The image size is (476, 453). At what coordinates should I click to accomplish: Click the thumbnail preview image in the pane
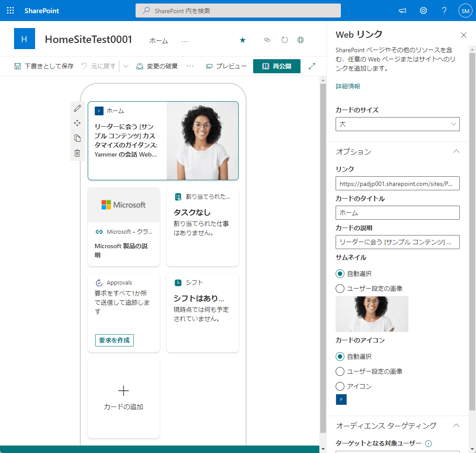(x=372, y=314)
